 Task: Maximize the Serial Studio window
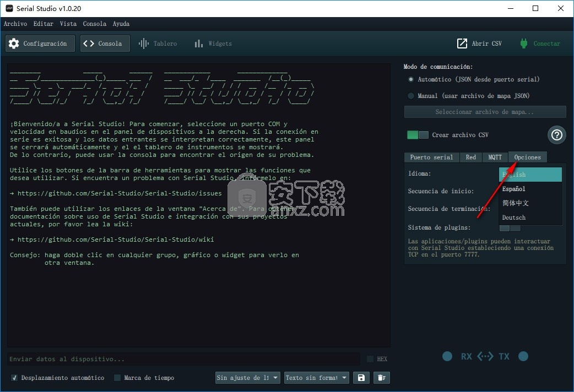pyautogui.click(x=535, y=8)
